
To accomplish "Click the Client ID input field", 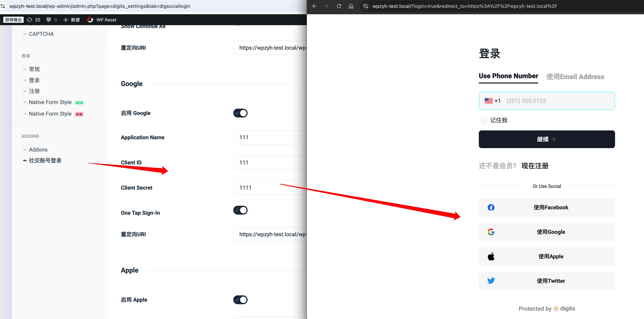I will point(270,163).
